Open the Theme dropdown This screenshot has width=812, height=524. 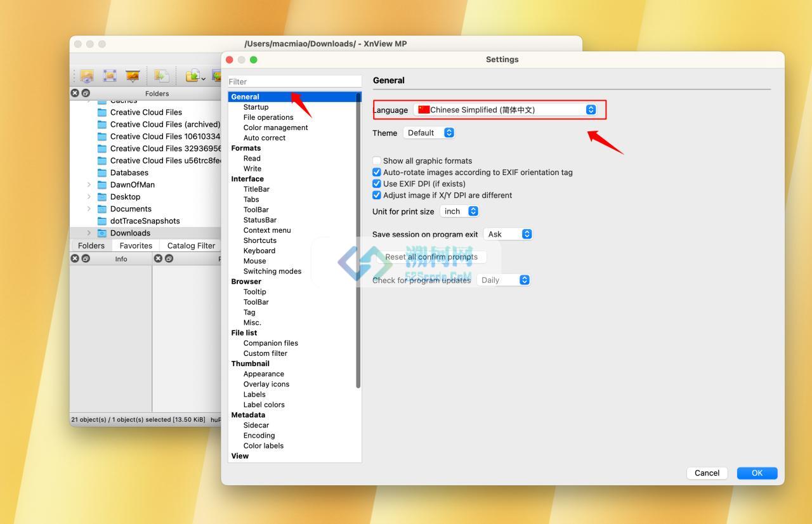[429, 133]
